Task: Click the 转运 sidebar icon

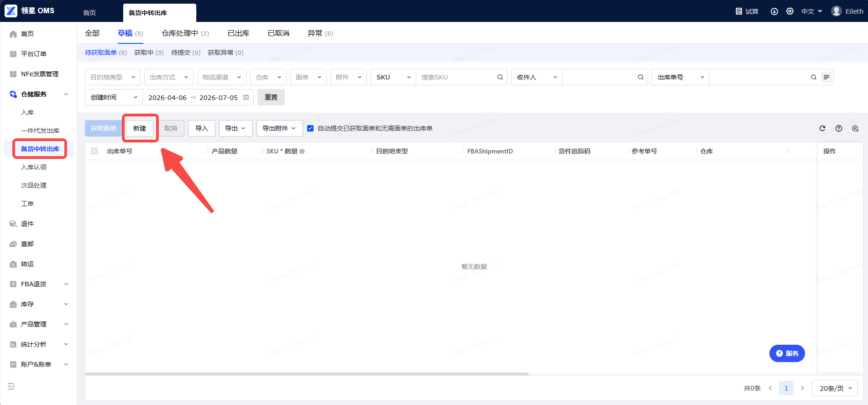Action: 13,264
